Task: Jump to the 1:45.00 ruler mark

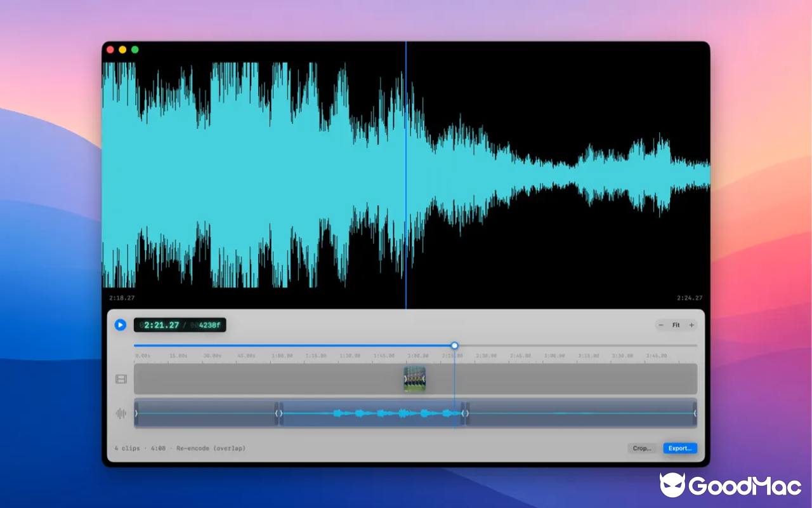Action: coord(384,356)
